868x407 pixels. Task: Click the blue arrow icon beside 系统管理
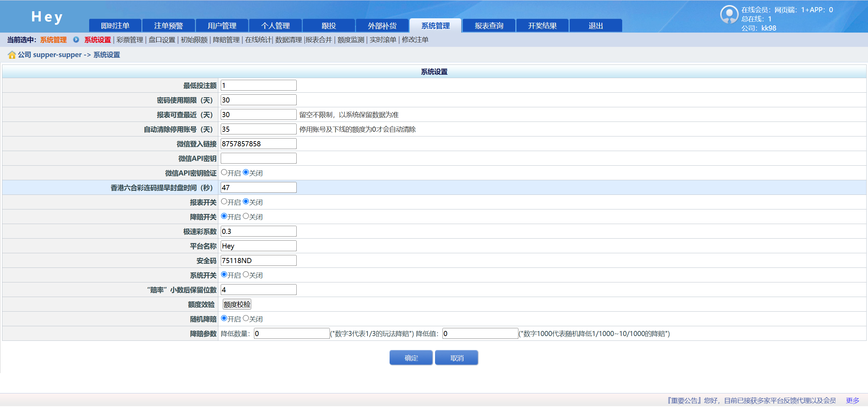point(75,40)
